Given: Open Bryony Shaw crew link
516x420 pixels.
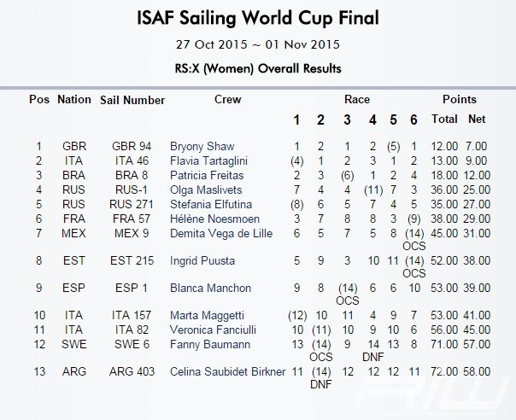Looking at the screenshot, I should click(202, 146).
